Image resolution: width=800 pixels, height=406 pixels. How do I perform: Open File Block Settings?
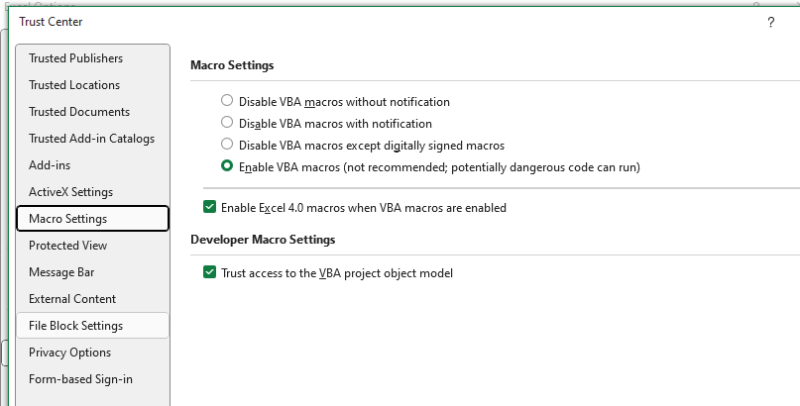pyautogui.click(x=76, y=326)
